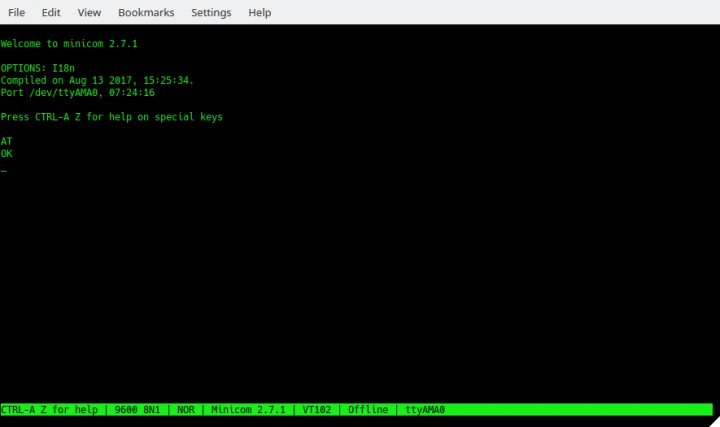Click the 'Press CTRL-A Z for help' line
This screenshot has height=427, width=720.
112,117
